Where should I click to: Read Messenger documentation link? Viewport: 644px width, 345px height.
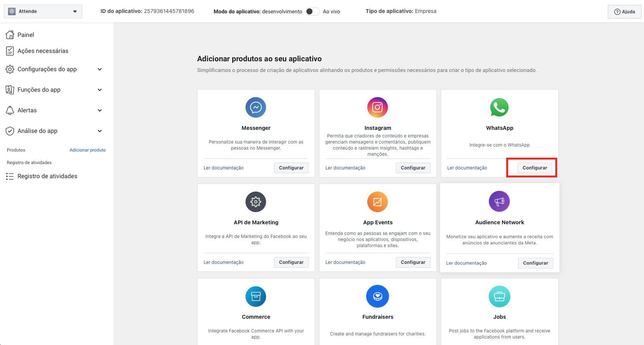(x=223, y=168)
